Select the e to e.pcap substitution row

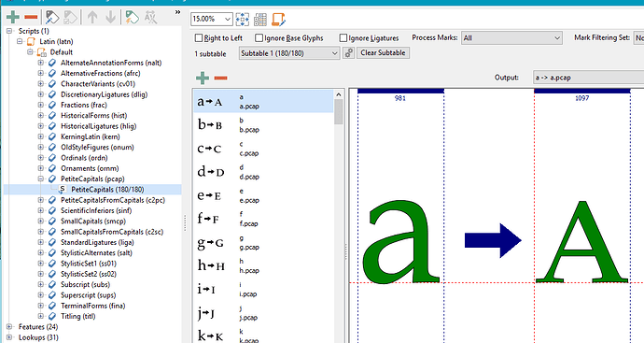(263, 195)
